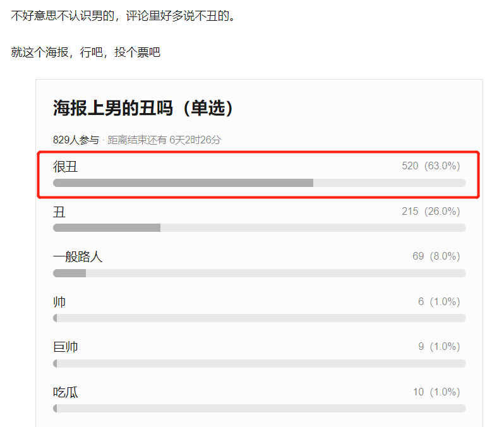Click the post text 就这个海报，行吧，投个票吧
504x427 pixels.
coord(85,52)
